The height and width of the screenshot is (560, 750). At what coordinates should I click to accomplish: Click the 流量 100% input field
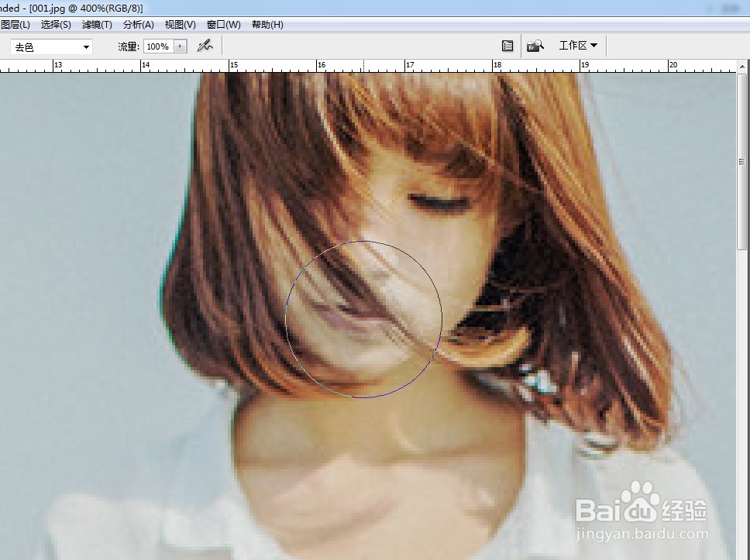pos(158,46)
